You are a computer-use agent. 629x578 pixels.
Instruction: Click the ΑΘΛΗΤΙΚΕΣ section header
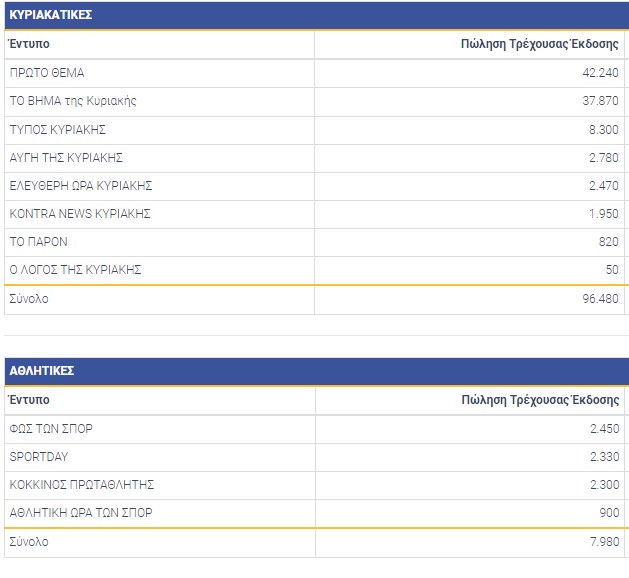[42, 371]
